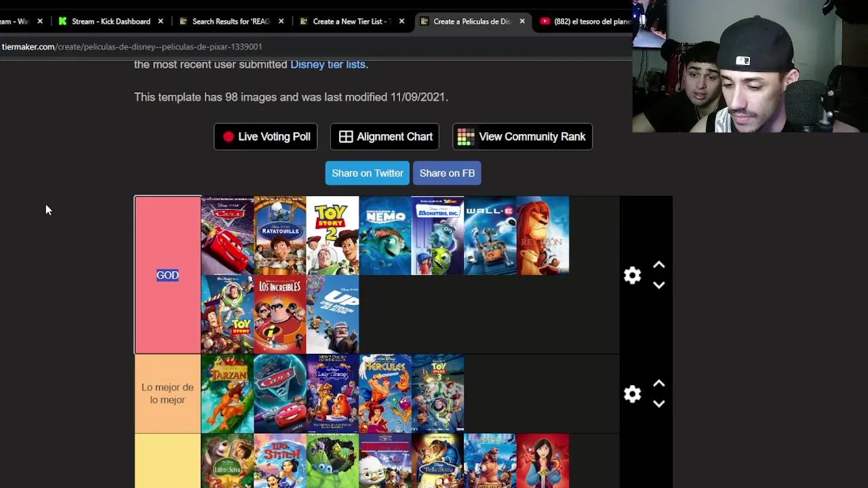Image resolution: width=868 pixels, height=488 pixels.
Task: Click Share on FB button
Action: click(x=447, y=173)
